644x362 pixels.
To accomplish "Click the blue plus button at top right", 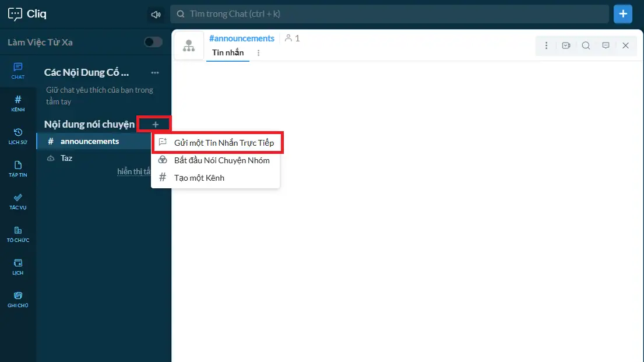I will point(623,14).
